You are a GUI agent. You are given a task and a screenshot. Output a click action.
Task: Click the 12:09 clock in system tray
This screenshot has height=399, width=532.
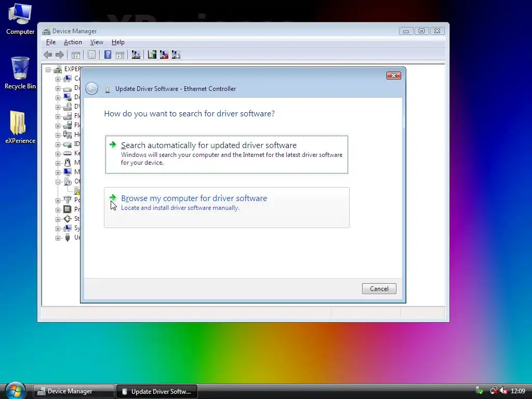[x=518, y=391]
